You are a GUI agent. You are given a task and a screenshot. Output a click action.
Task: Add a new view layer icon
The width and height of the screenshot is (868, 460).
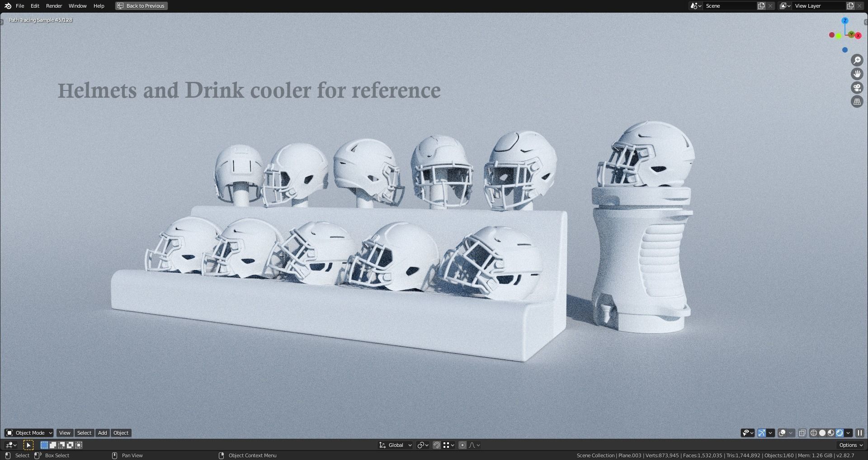(x=850, y=6)
